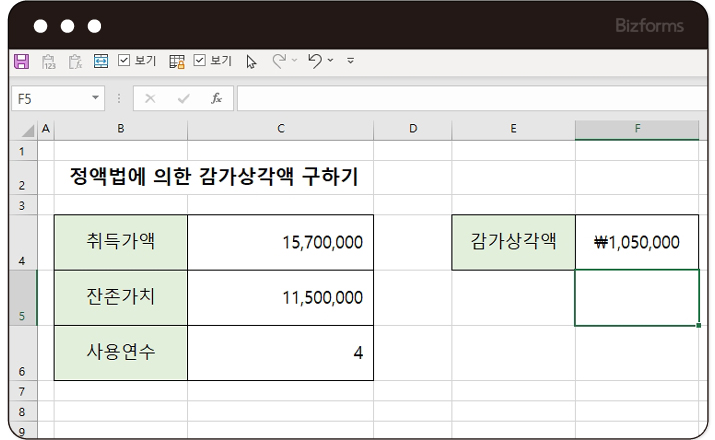715x440 pixels.
Task: Click the formula bar Cancel X icon
Action: pos(150,98)
